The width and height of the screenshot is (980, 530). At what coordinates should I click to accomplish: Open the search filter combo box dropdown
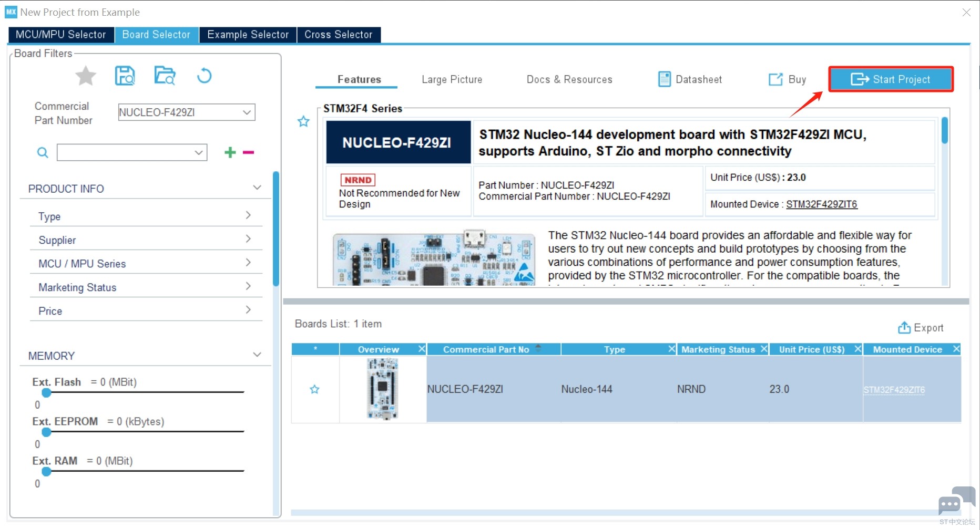pos(199,152)
